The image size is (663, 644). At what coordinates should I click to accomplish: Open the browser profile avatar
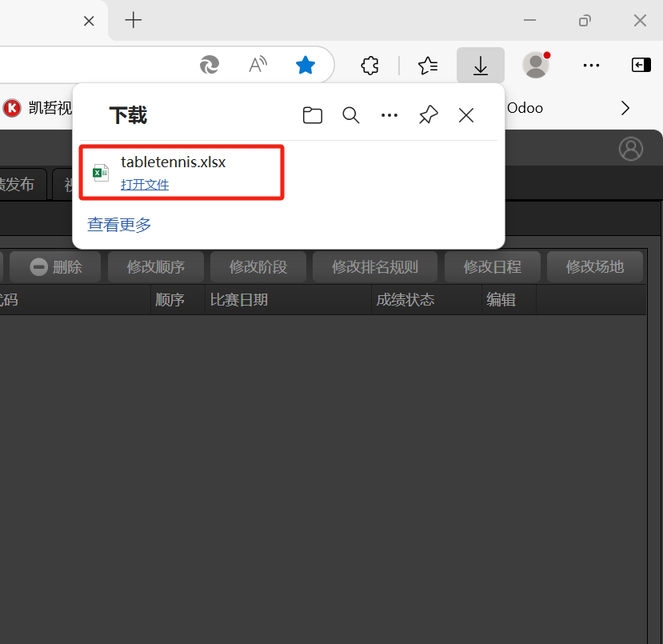coord(535,65)
